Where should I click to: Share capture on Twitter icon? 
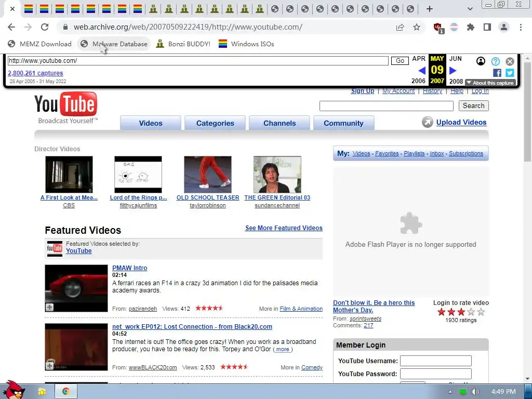[x=510, y=73]
